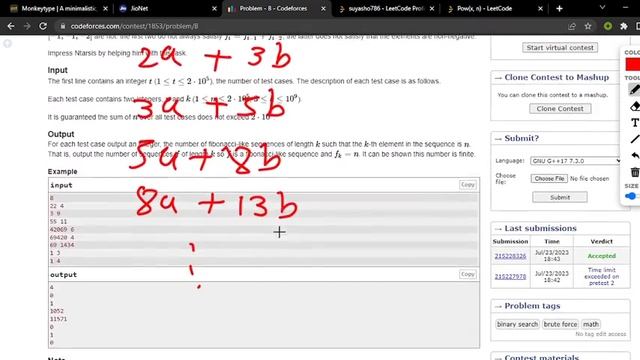Click the Input section heading
This screenshot has width=640, height=360.
58,70
